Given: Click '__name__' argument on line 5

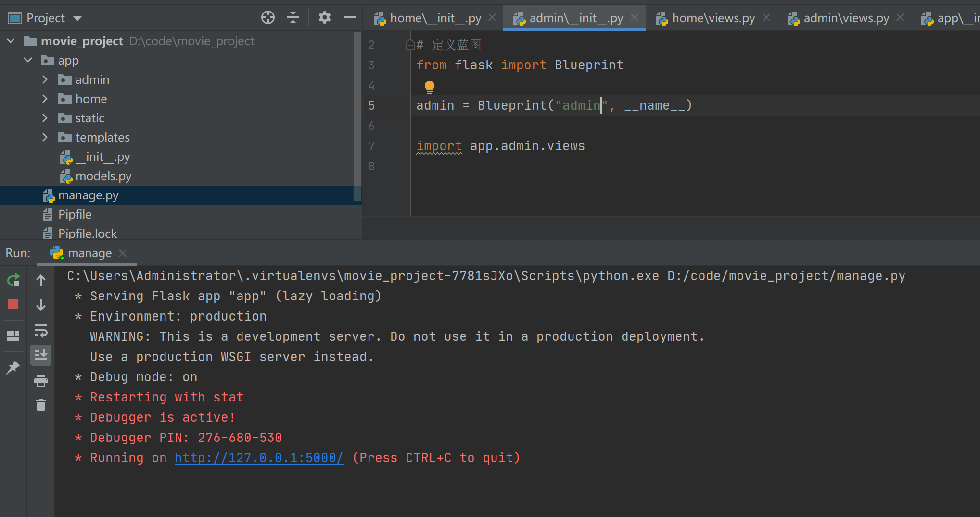Looking at the screenshot, I should [654, 105].
